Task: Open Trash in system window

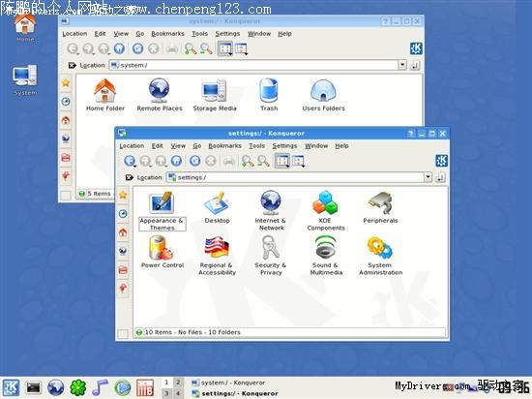Action: [x=269, y=95]
